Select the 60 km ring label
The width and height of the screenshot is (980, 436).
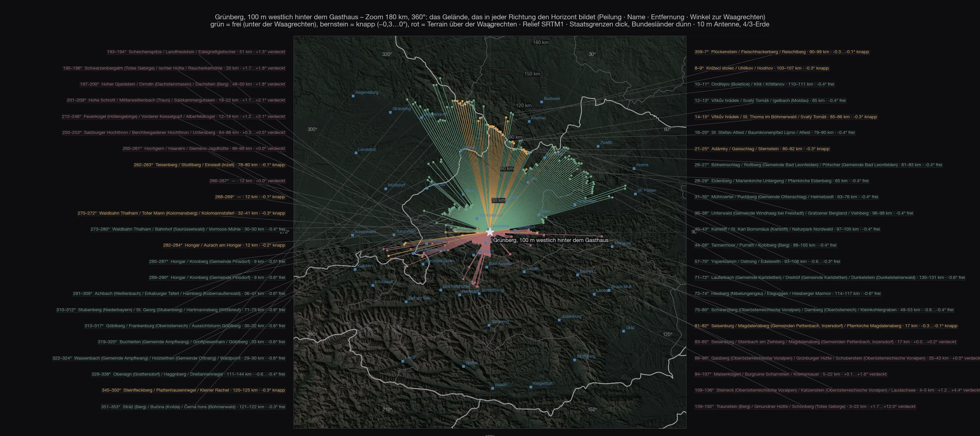pyautogui.click(x=507, y=169)
